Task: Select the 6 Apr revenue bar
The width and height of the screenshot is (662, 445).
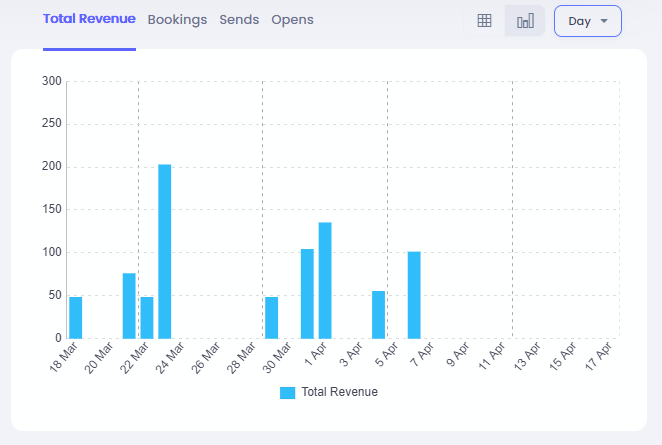Action: pyautogui.click(x=414, y=295)
